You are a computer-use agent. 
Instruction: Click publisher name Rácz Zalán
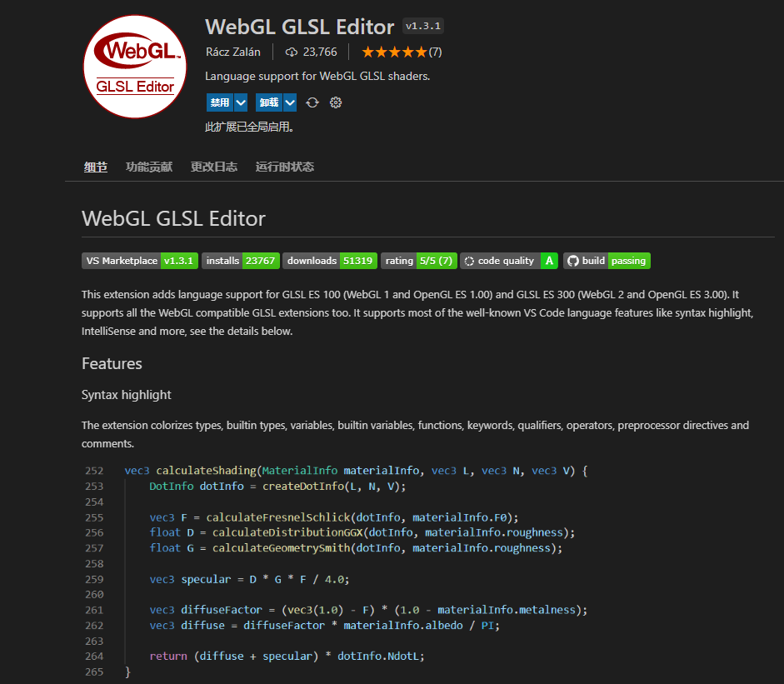pyautogui.click(x=233, y=52)
